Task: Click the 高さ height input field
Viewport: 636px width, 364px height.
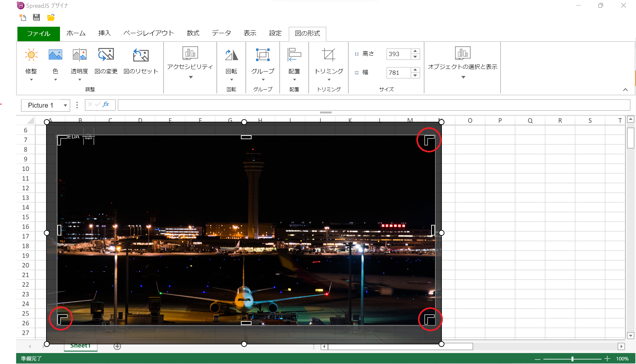Action: pyautogui.click(x=399, y=54)
